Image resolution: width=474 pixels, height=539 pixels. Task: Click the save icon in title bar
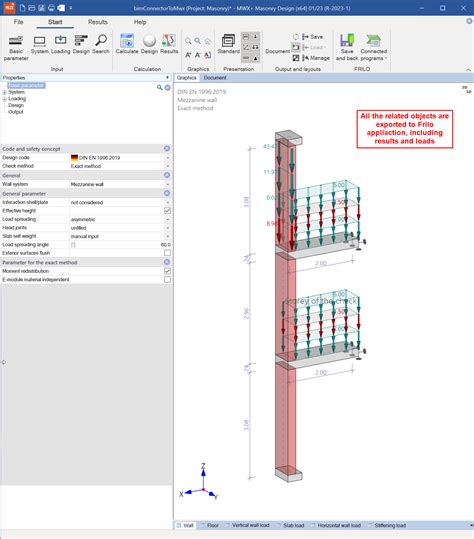[x=41, y=8]
